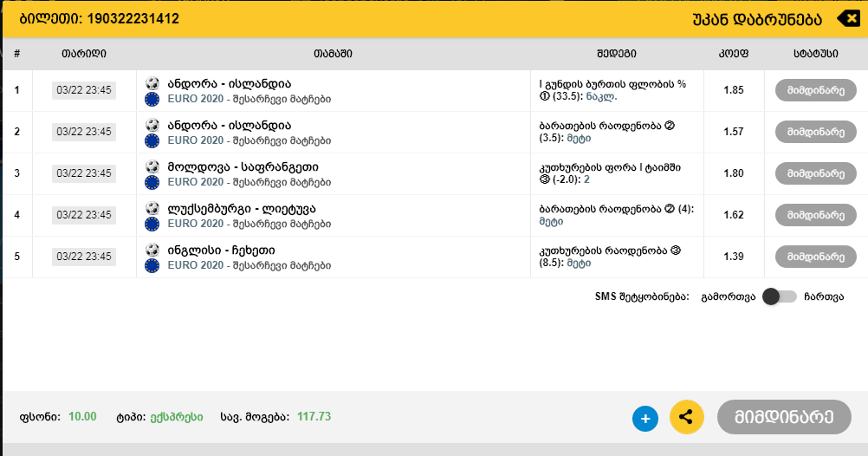Click მიმდინარე status button in row 5
868x456 pixels.
click(815, 257)
